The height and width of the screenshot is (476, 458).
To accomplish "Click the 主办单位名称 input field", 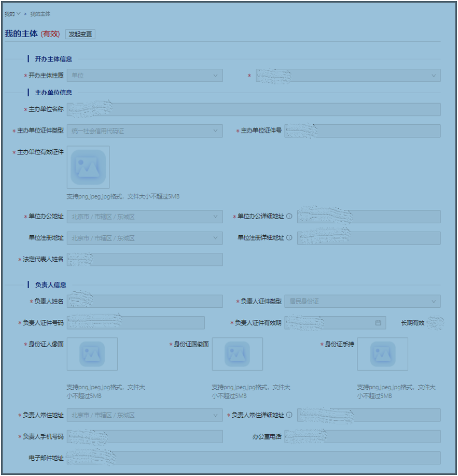I will point(253,109).
